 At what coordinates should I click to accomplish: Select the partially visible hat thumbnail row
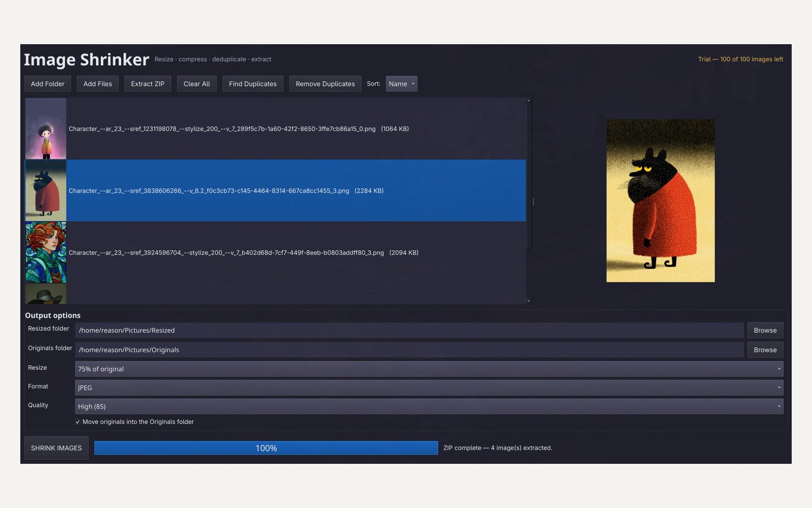pyautogui.click(x=276, y=294)
